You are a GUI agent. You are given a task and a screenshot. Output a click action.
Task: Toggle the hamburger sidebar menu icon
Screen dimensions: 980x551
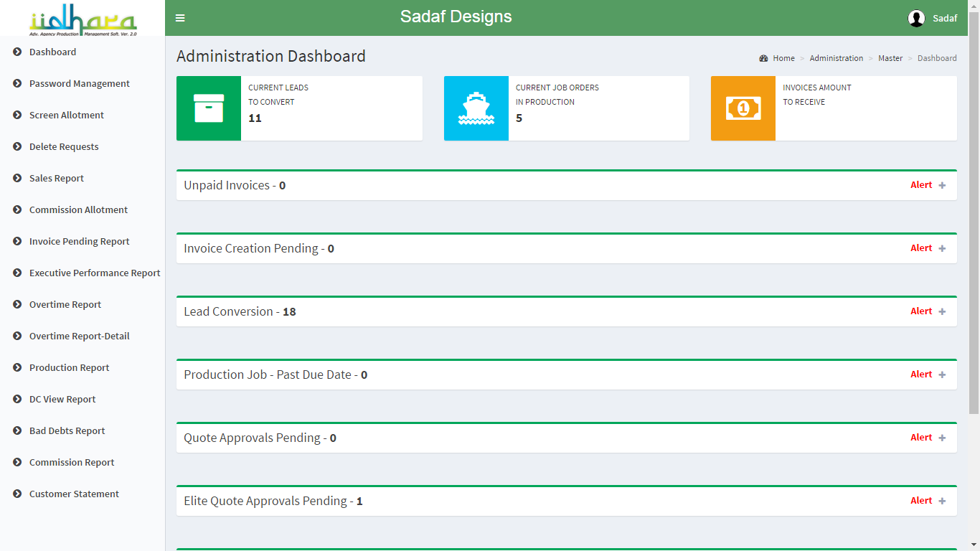180,18
